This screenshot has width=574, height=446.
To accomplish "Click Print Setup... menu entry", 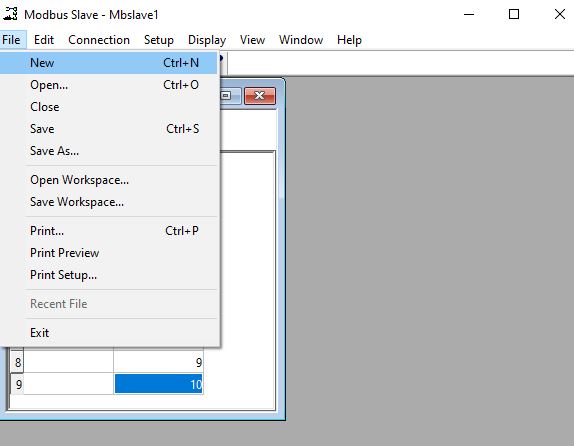I will (109, 275).
